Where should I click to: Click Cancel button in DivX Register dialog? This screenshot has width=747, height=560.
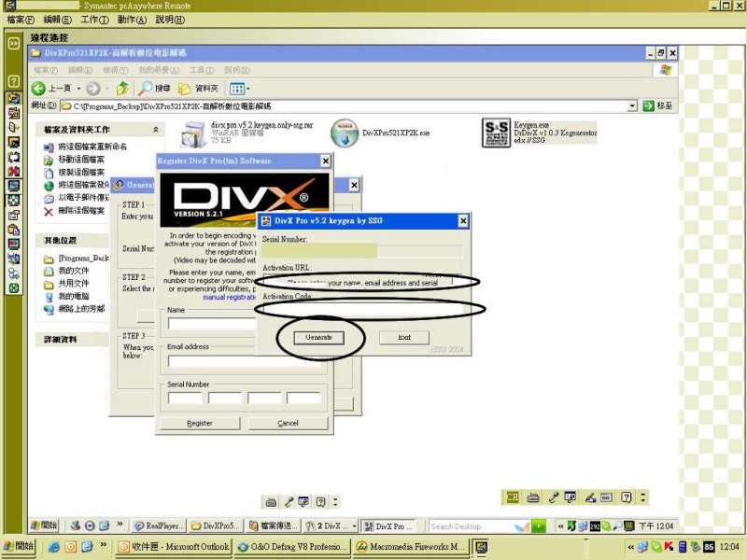pos(288,423)
